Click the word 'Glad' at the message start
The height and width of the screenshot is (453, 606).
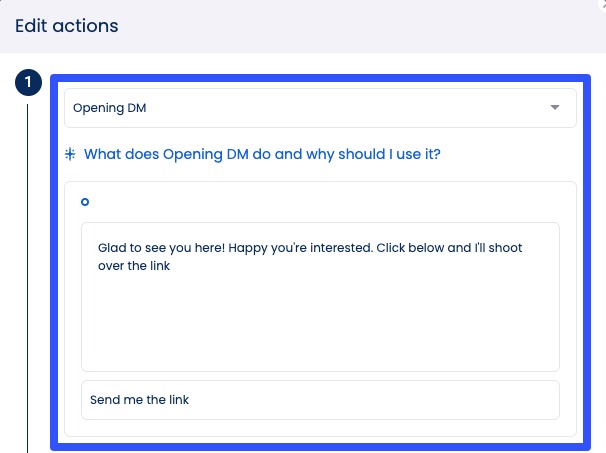pos(113,247)
